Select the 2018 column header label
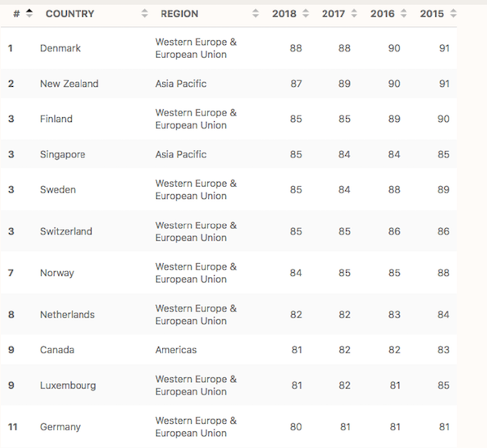This screenshot has height=448, width=487. [x=284, y=14]
